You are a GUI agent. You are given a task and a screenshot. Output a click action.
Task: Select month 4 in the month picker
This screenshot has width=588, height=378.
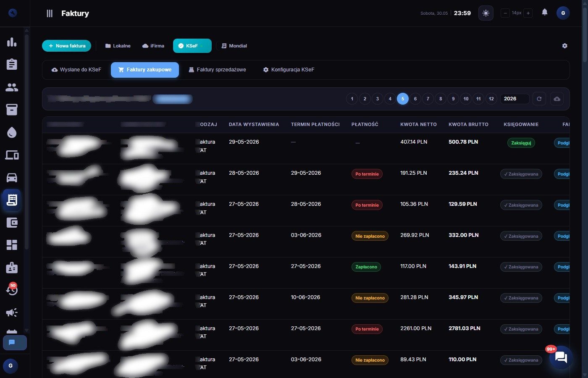[390, 99]
